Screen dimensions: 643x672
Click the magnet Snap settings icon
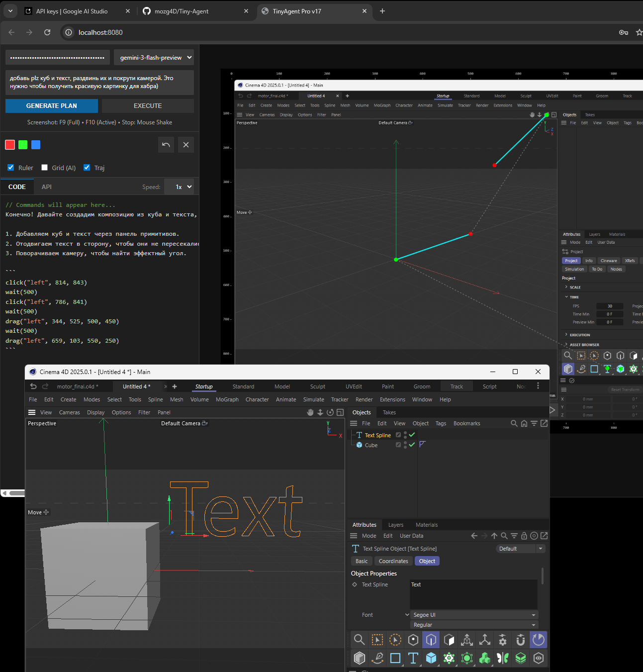(521, 640)
